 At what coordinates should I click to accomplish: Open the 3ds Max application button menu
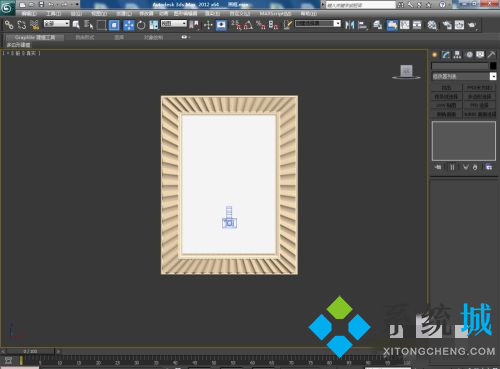click(x=7, y=7)
